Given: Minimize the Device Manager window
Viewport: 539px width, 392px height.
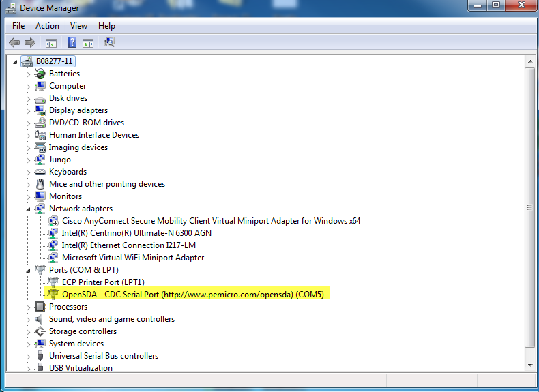Looking at the screenshot, I should [478, 5].
